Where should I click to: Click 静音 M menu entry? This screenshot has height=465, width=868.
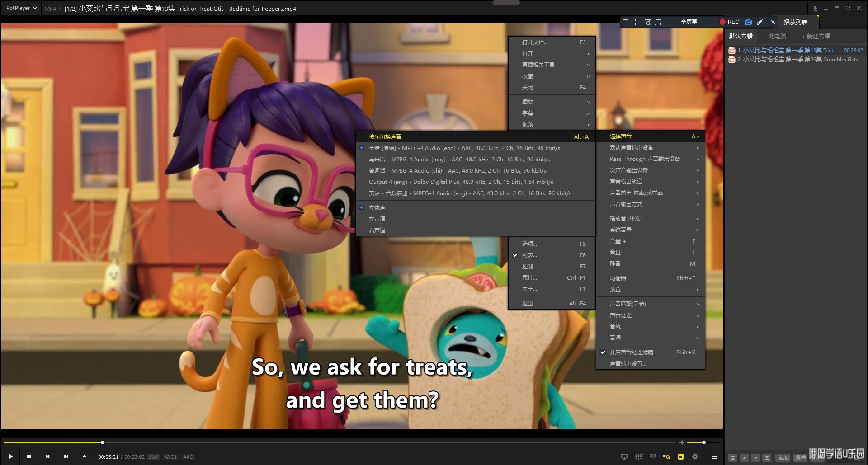651,263
